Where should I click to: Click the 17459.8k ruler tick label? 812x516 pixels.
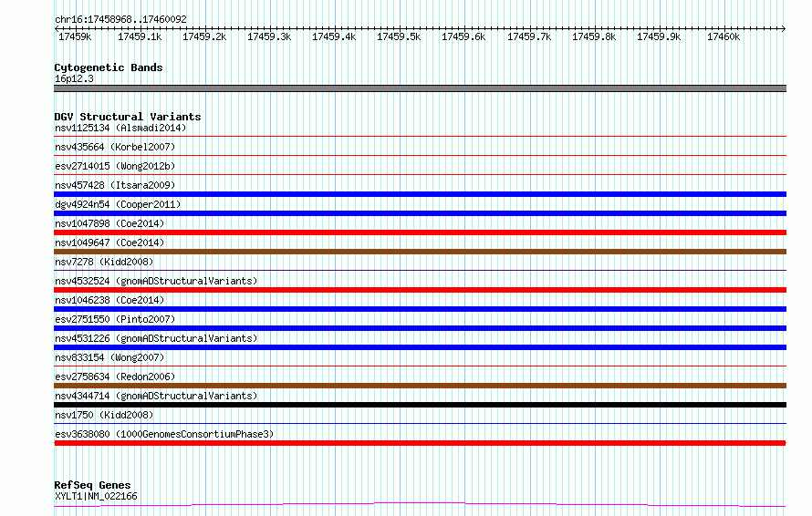point(594,36)
